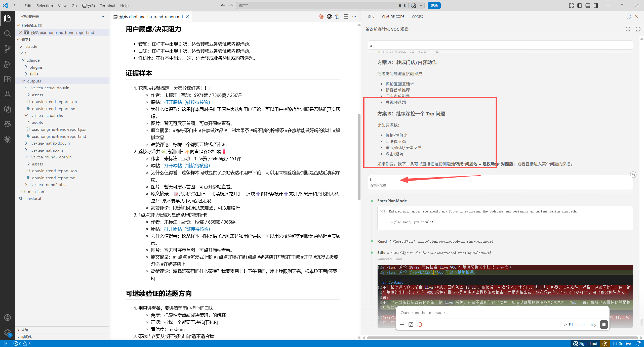This screenshot has height=347, width=644.
Task: Open the Search view in activity bar
Action: point(8,33)
